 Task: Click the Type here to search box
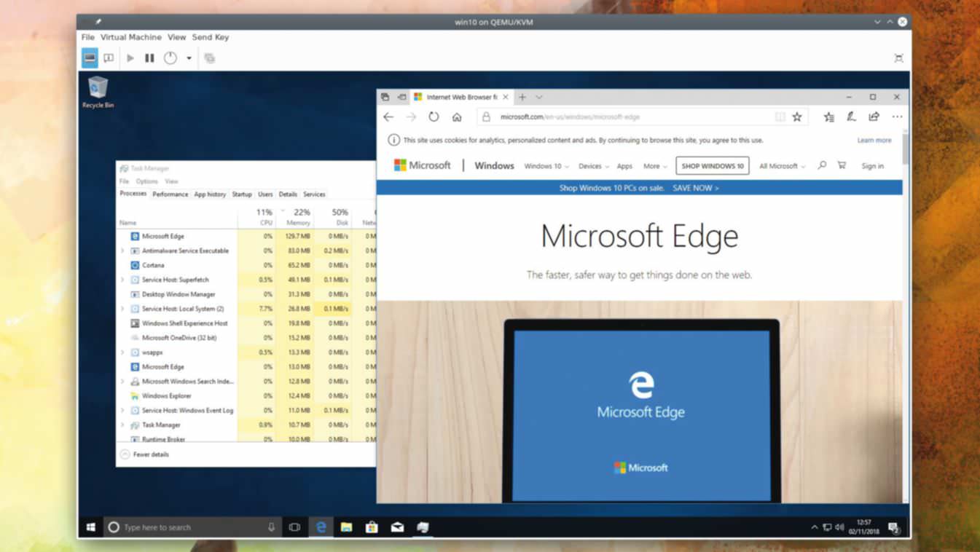tap(192, 527)
